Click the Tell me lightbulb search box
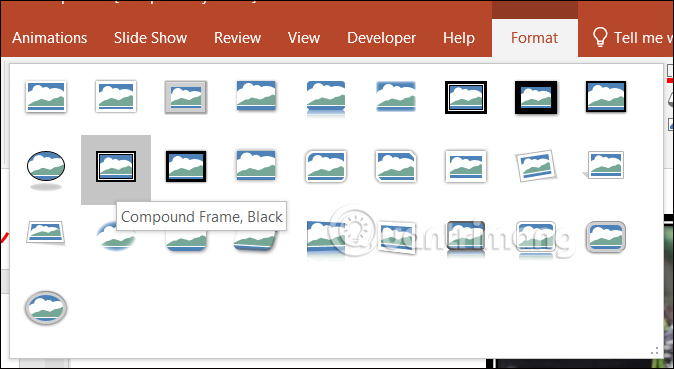 tap(632, 38)
